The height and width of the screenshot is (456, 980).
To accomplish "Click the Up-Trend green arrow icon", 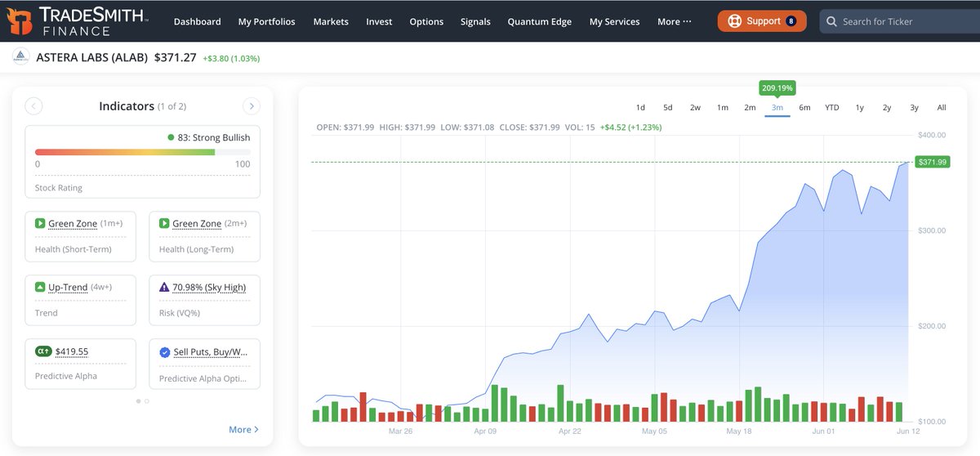I will point(40,288).
